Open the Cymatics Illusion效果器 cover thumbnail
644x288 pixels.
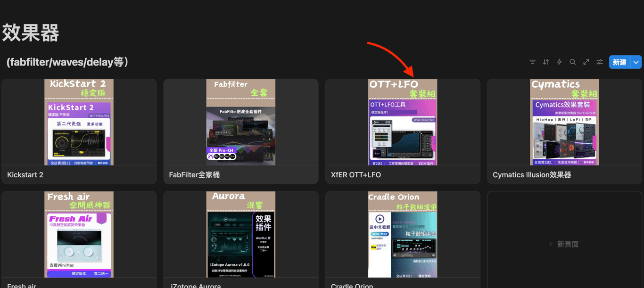tap(564, 122)
